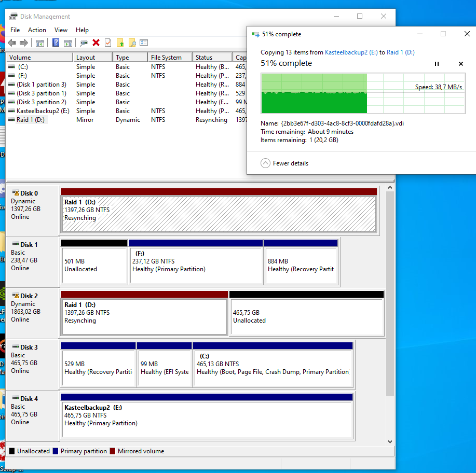Open Properties via the checkmark sheet icon

[108, 43]
